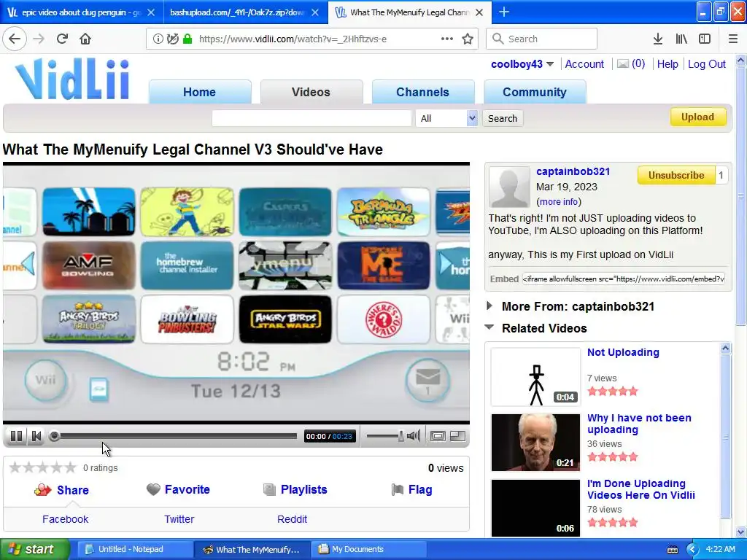Screen dimensions: 747x560
Task: Switch to the Videos tab
Action: click(x=311, y=92)
